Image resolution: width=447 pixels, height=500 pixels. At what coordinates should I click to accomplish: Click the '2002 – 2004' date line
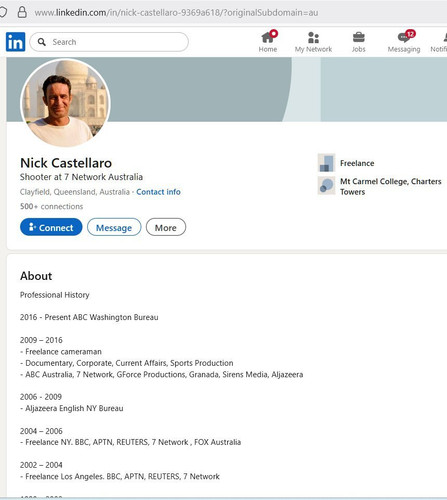(41, 465)
